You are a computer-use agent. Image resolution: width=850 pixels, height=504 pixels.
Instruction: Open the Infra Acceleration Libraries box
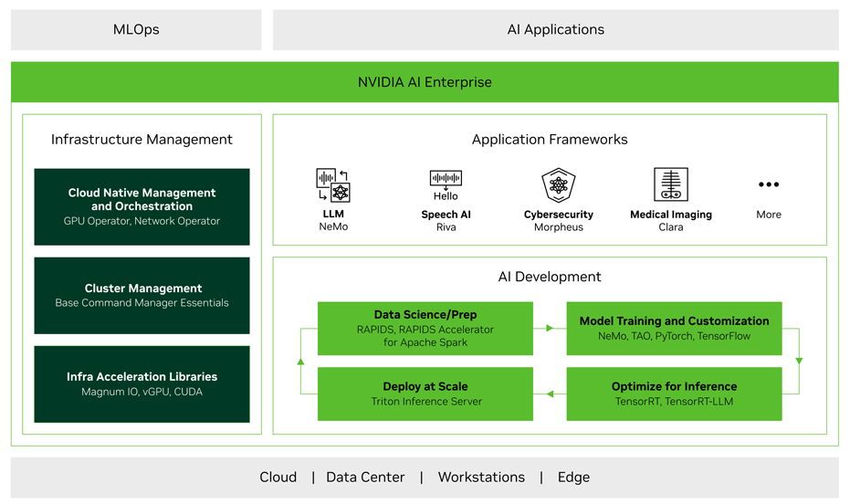point(142,384)
